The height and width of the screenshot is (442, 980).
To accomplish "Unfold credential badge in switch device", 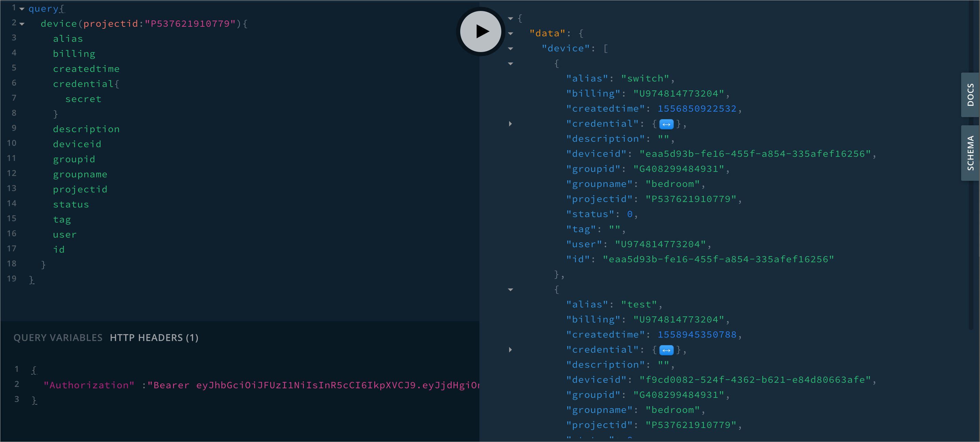I will 666,124.
